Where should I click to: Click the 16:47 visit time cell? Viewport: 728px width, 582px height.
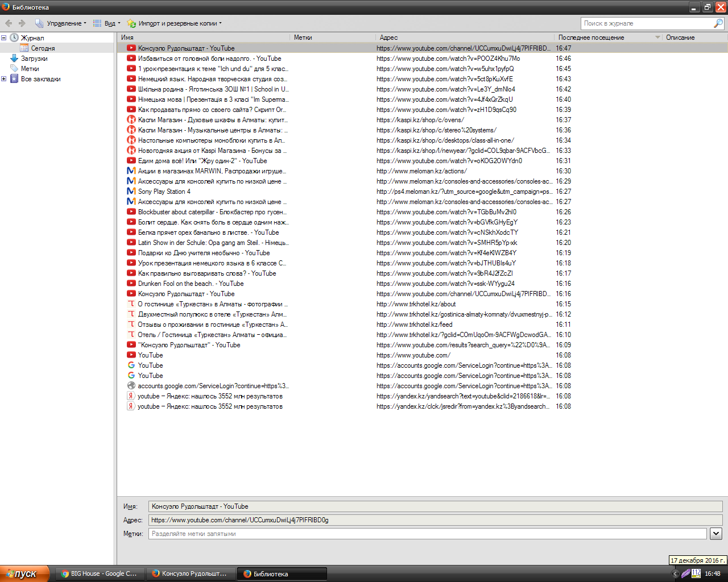pyautogui.click(x=563, y=48)
